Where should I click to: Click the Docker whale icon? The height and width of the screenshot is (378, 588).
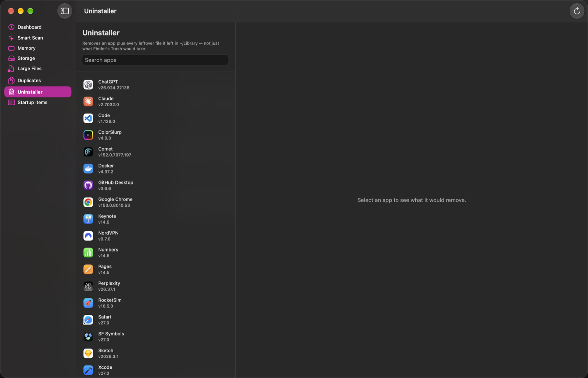(88, 169)
